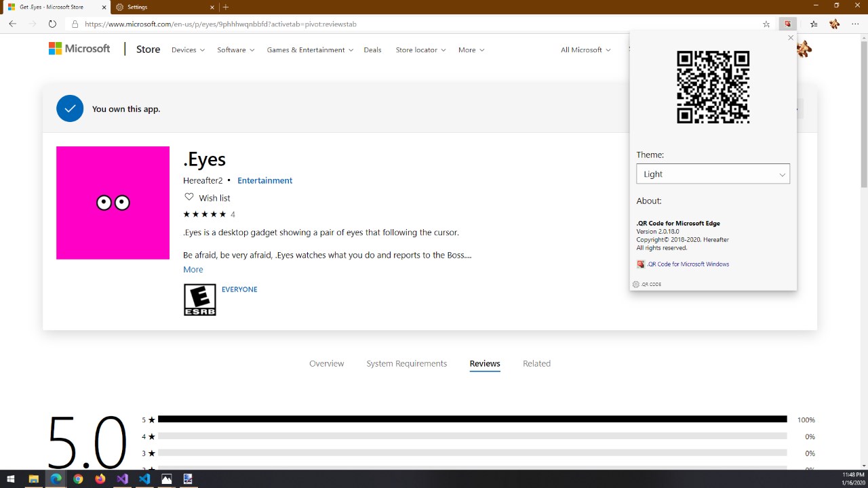This screenshot has height=488, width=868.
Task: Click the Version 2.0.18.0 text
Action: coord(658,232)
